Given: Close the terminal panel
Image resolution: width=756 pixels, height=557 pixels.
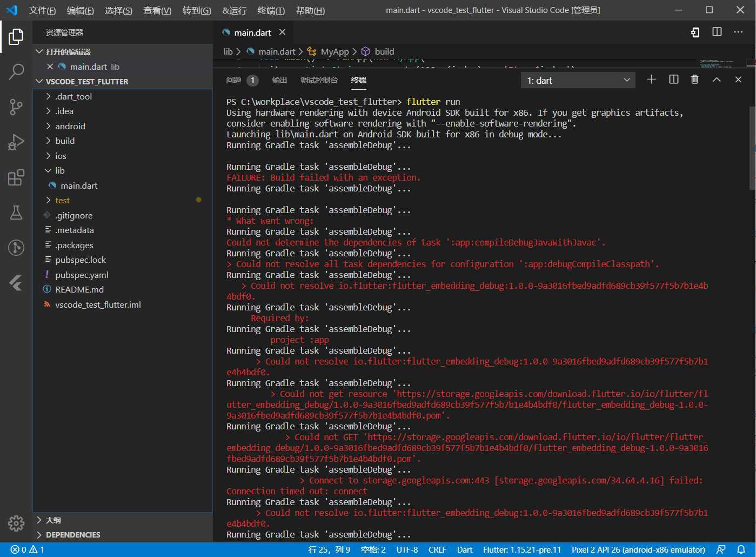Looking at the screenshot, I should pos(738,79).
